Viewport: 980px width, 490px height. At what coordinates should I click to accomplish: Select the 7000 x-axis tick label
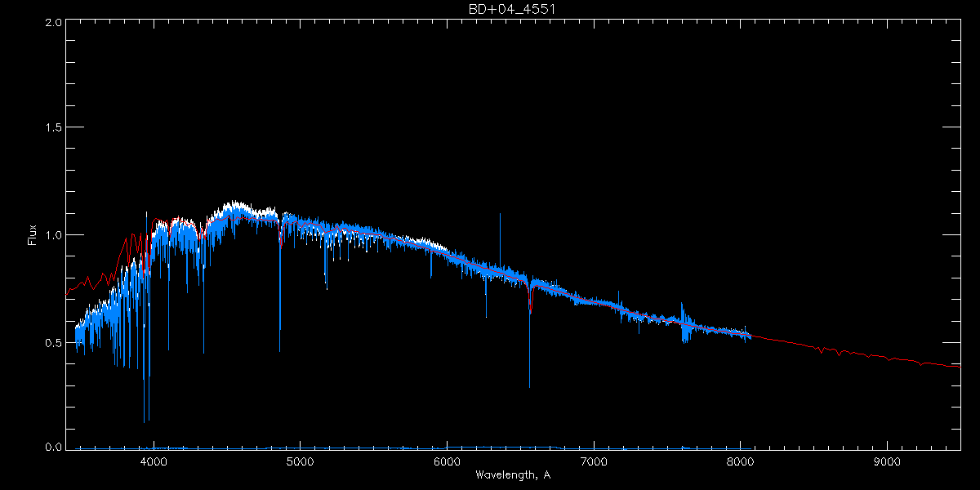click(x=594, y=461)
